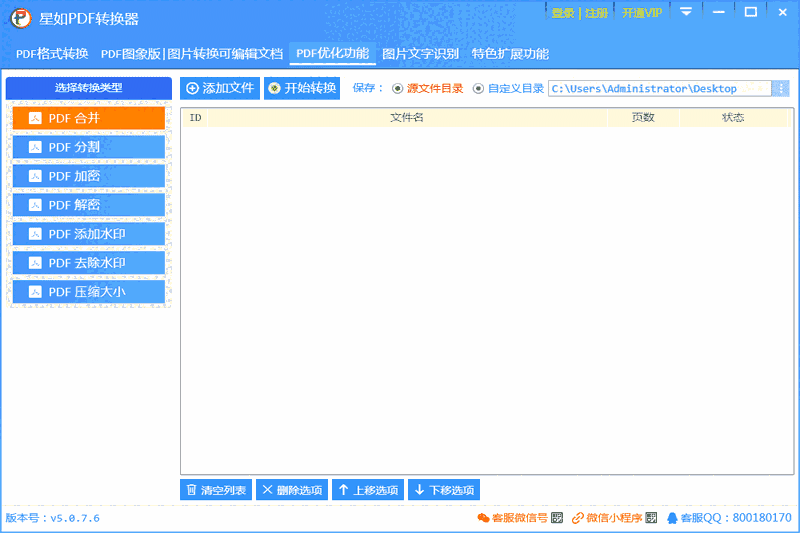Image resolution: width=800 pixels, height=533 pixels.
Task: Open the title bar dropdown menu arrow
Action: (x=686, y=12)
